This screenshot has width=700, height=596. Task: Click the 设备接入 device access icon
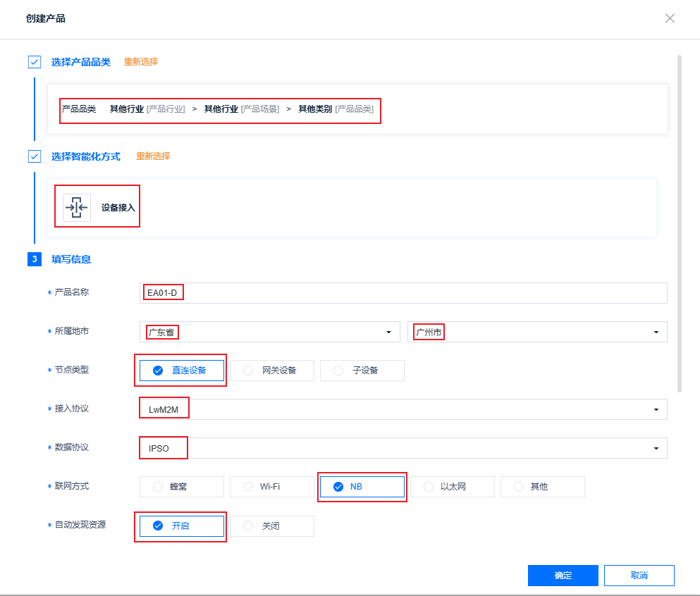point(77,208)
